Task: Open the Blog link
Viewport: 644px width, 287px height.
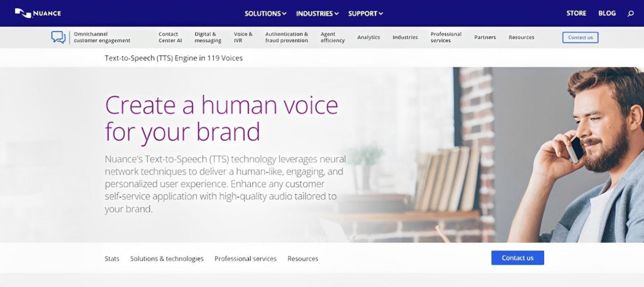Action: point(607,13)
